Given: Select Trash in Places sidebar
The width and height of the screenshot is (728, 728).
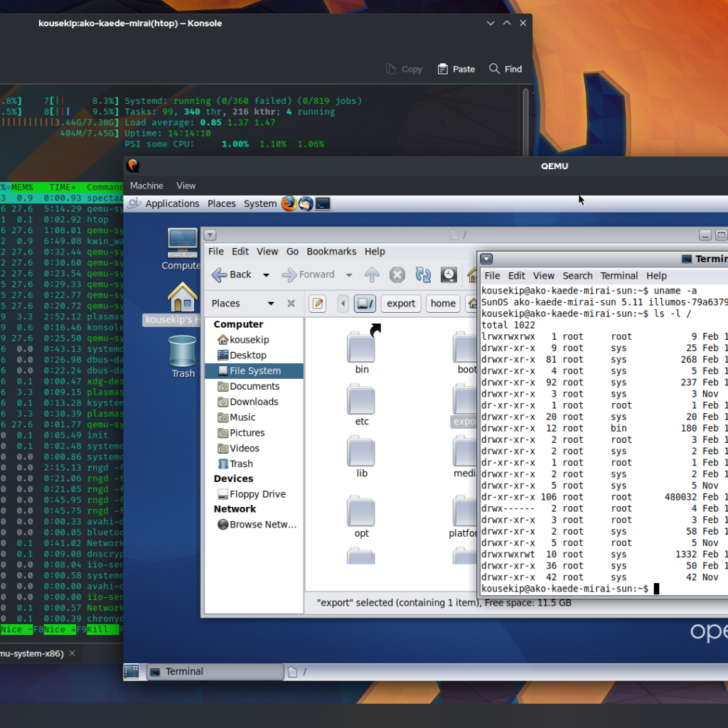Looking at the screenshot, I should [254, 464].
